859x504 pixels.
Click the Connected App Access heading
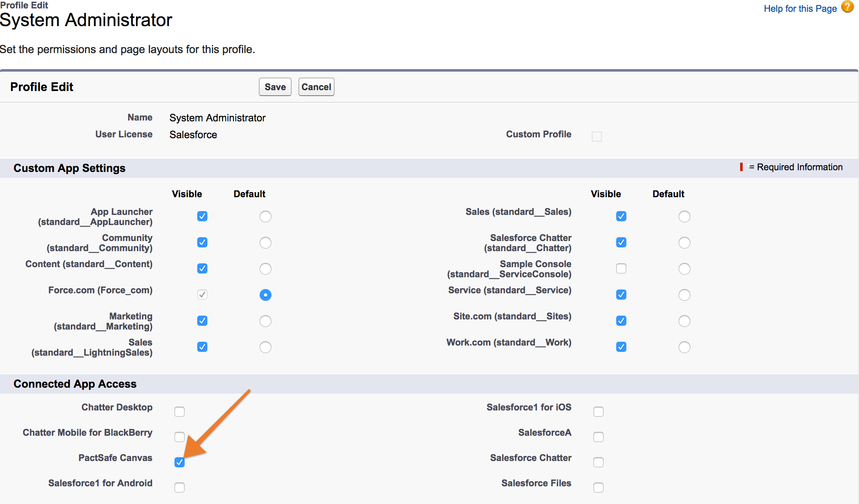pos(75,384)
